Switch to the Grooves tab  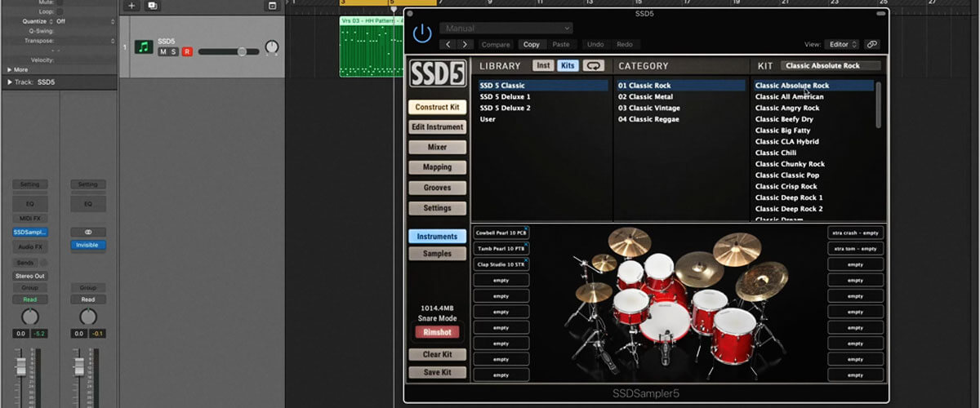point(437,188)
